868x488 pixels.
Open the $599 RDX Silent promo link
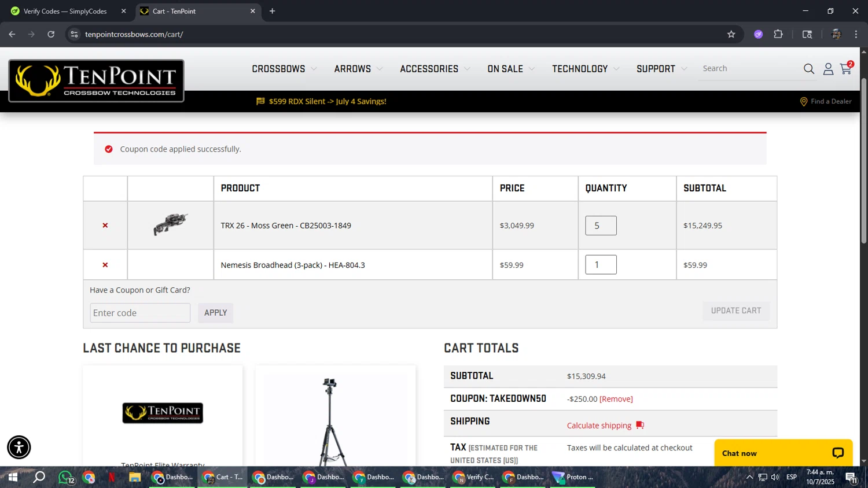pos(328,101)
